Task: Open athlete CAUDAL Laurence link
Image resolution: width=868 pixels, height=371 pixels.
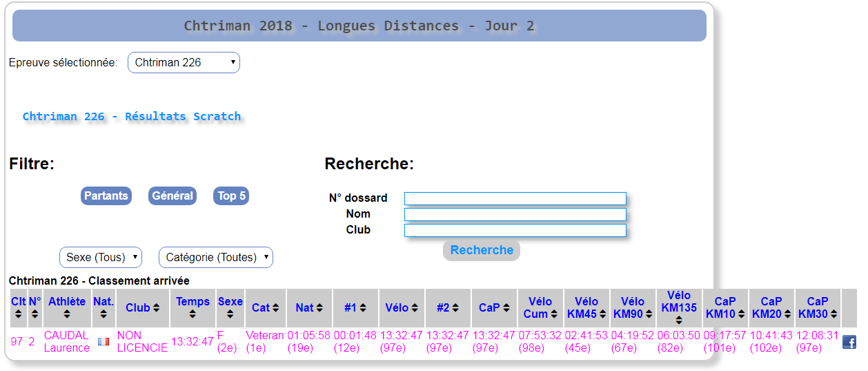Action: pyautogui.click(x=67, y=341)
